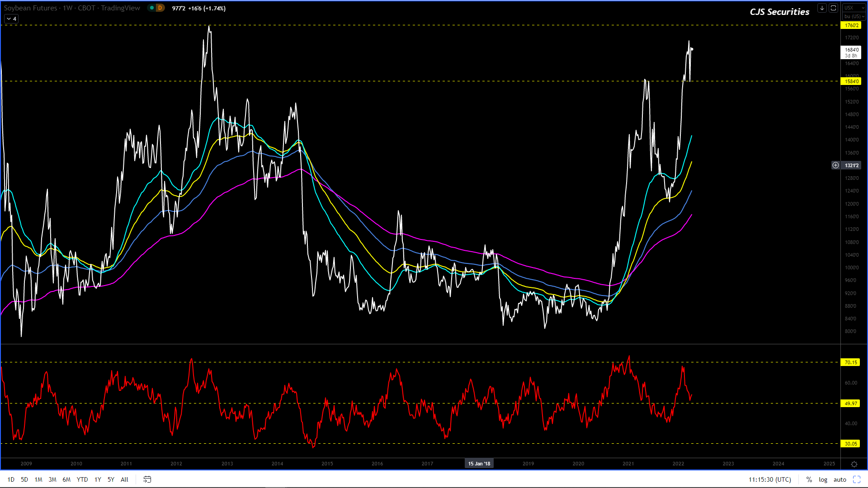Toggle the percent scale mode

tap(809, 479)
